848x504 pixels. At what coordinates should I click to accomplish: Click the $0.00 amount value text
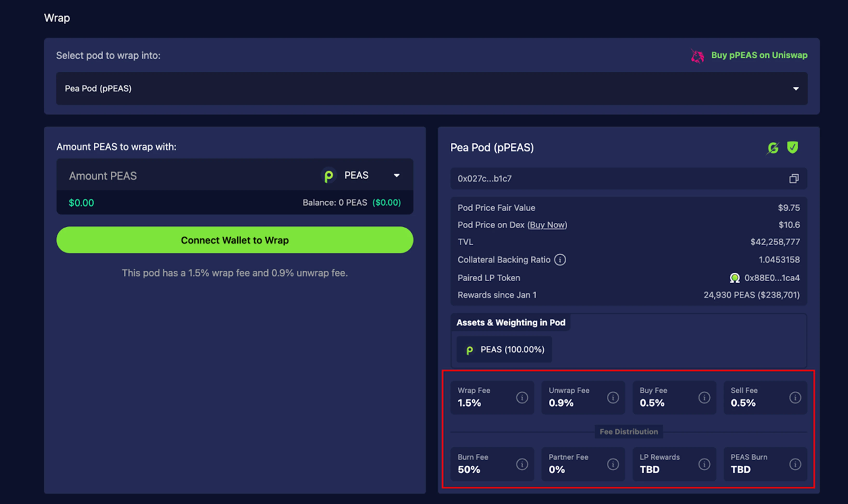click(x=81, y=203)
